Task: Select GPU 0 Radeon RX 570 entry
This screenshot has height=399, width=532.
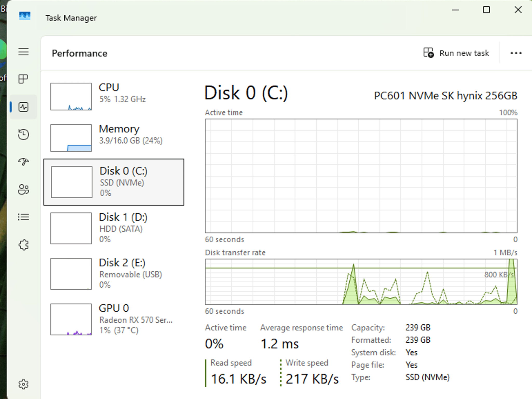Action: (x=114, y=319)
